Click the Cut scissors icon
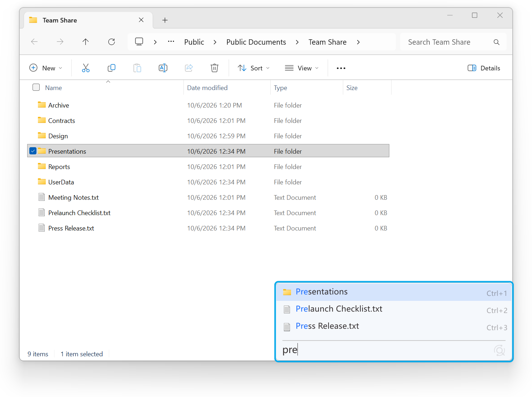Screen dimensions: 532x397 point(86,68)
